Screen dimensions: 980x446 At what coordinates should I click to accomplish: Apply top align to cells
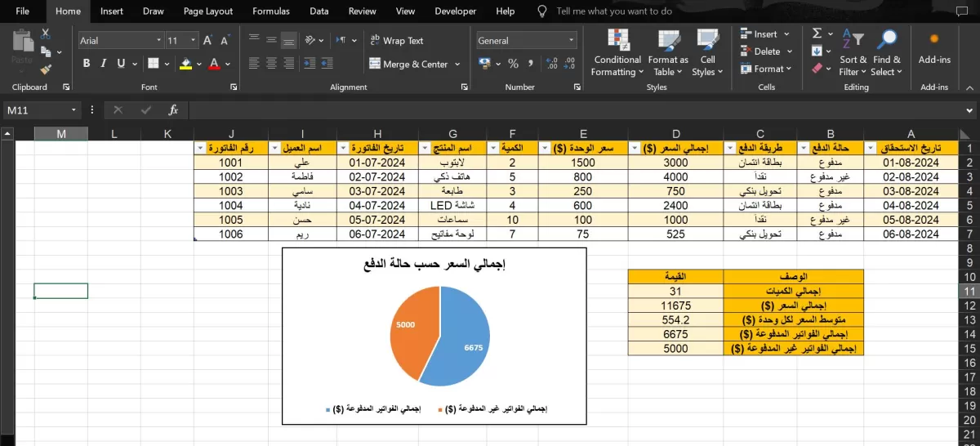(254, 38)
